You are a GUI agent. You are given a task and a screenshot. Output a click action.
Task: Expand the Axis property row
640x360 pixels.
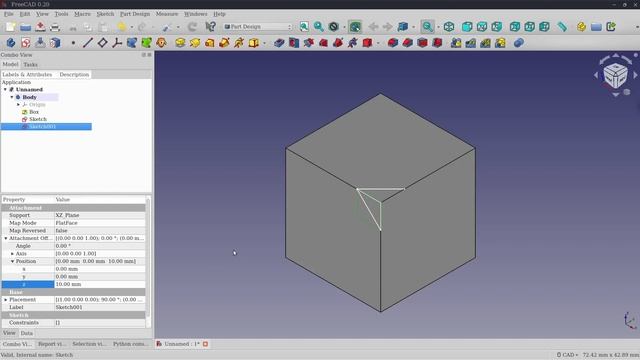[12, 253]
